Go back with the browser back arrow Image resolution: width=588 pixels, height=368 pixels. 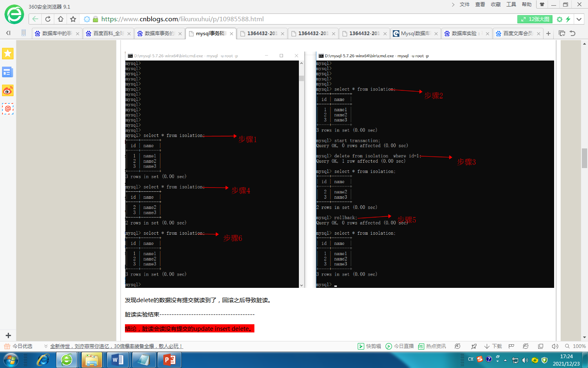click(35, 19)
